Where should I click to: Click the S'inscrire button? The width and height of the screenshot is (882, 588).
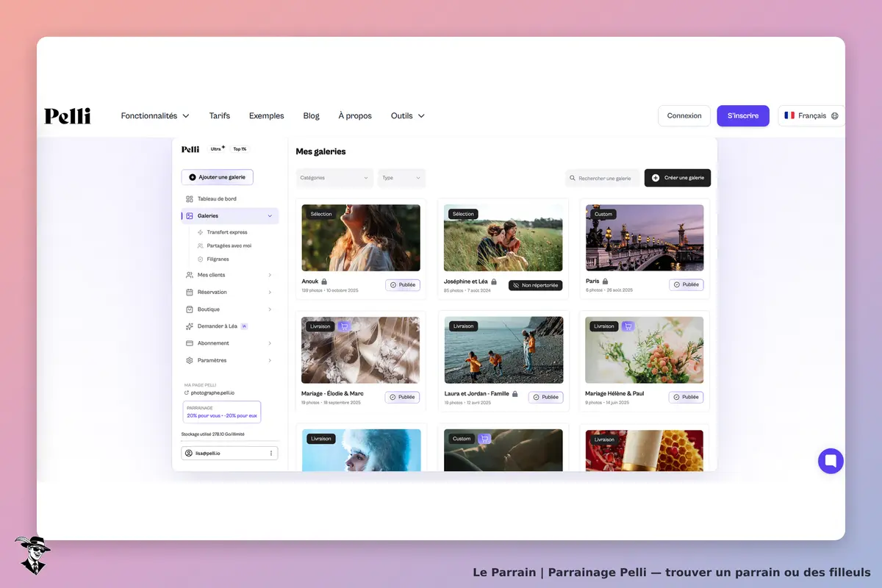tap(743, 116)
